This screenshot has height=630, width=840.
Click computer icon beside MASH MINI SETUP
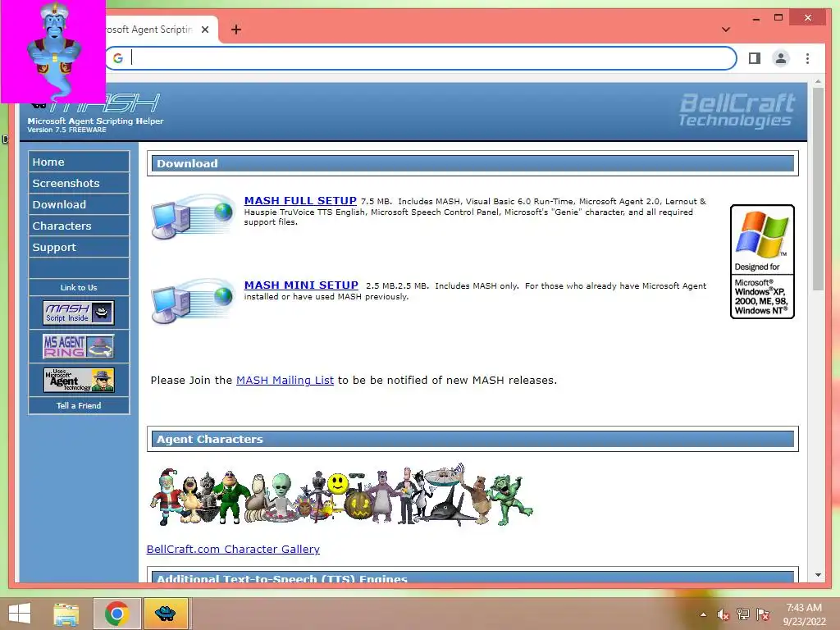(193, 300)
